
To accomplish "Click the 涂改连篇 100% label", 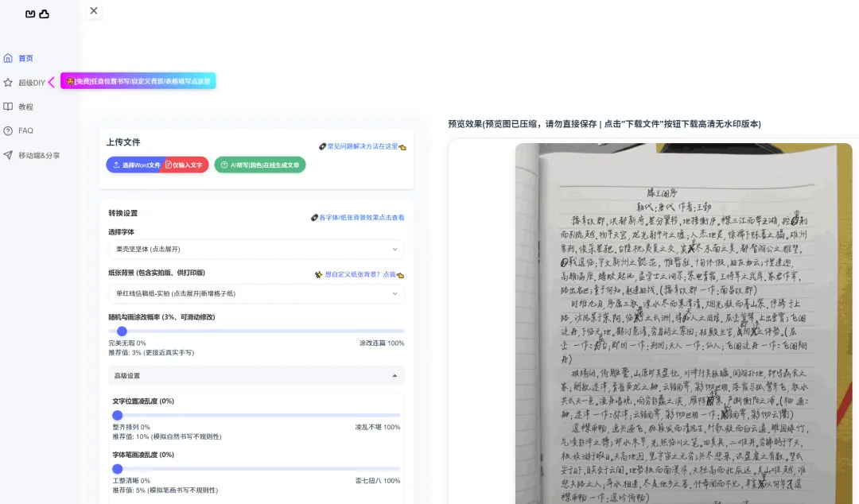I will click(381, 343).
